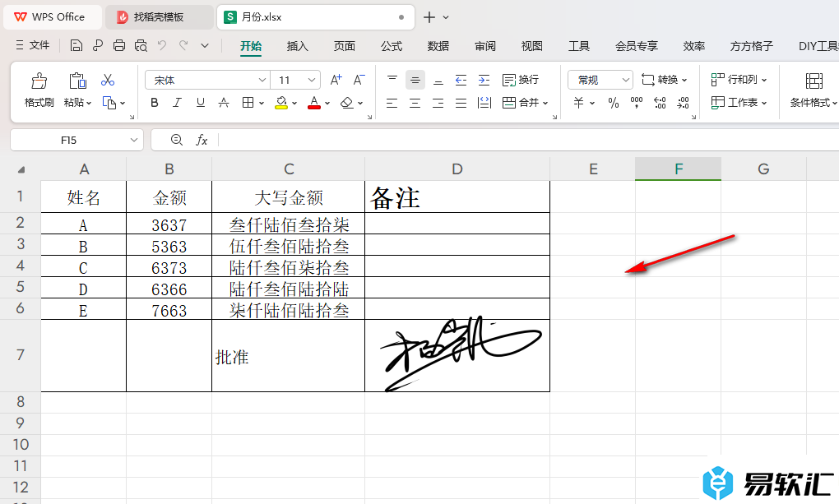The width and height of the screenshot is (839, 504).
Task: Click the zoom magnifier in formula bar
Action: coord(177,140)
